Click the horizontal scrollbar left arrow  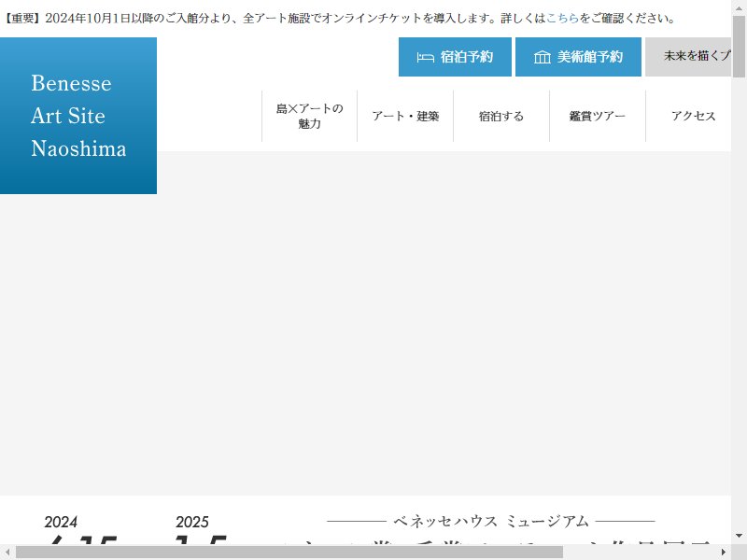click(7, 553)
